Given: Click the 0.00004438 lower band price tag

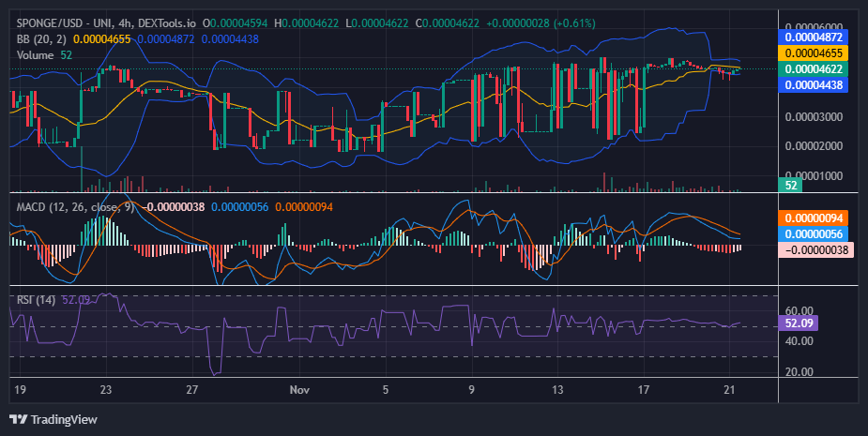Looking at the screenshot, I should (814, 84).
